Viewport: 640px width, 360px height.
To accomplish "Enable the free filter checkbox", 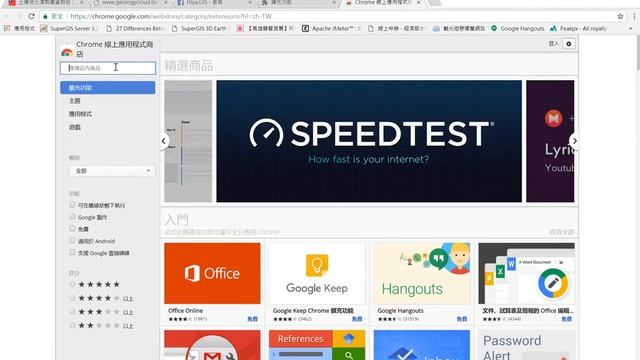I will click(x=72, y=229).
